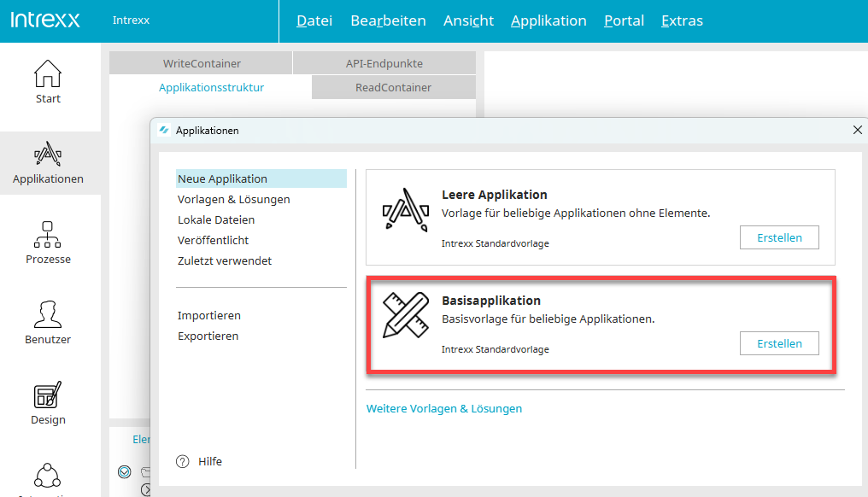This screenshot has height=497, width=868.
Task: Switch to the Applikationsstruktur tab
Action: point(211,87)
